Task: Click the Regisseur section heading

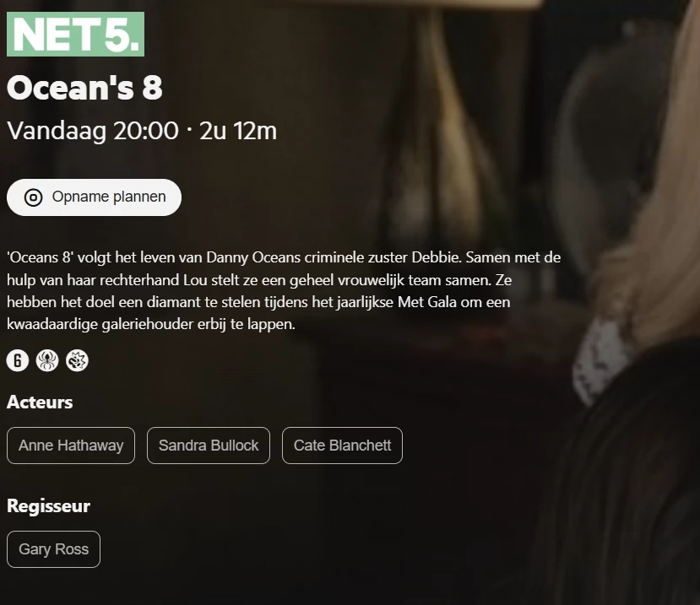Action: 49,506
